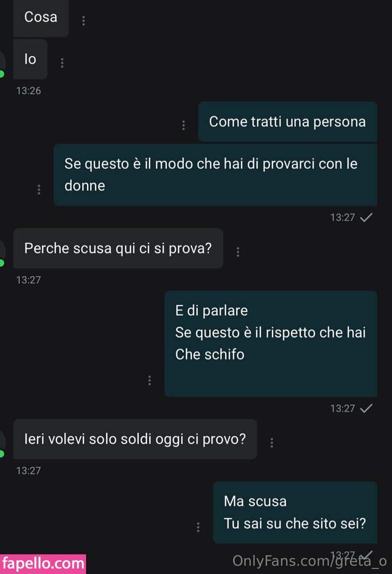Image resolution: width=392 pixels, height=574 pixels.
Task: Open options for 'Perche scusa qui ci si prova?'
Action: 238,251
